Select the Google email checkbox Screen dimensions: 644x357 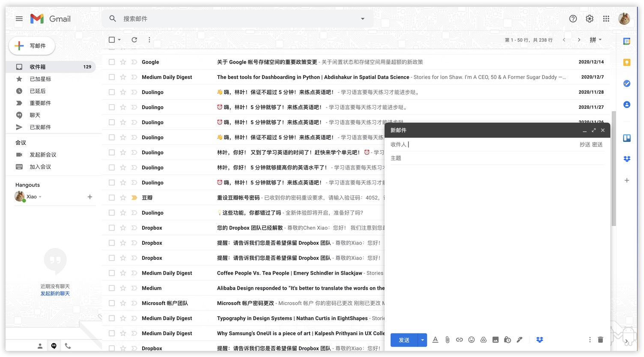(112, 62)
